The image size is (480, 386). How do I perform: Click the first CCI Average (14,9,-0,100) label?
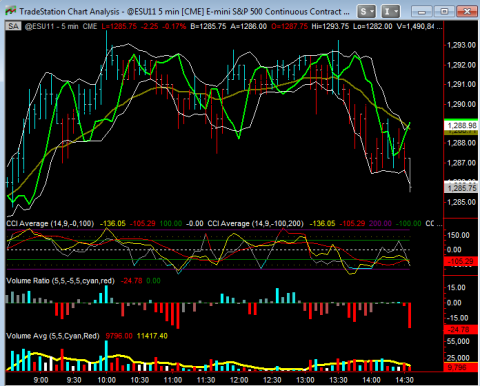(x=50, y=223)
